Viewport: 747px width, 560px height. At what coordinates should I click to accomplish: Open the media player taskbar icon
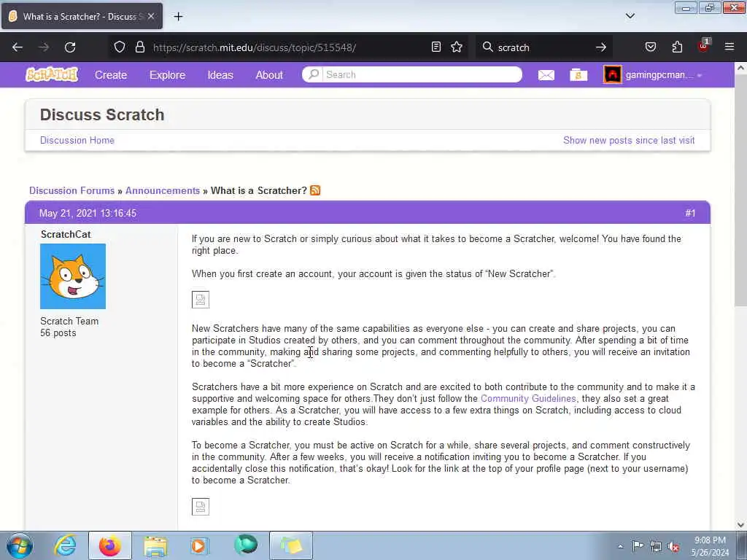coord(199,545)
